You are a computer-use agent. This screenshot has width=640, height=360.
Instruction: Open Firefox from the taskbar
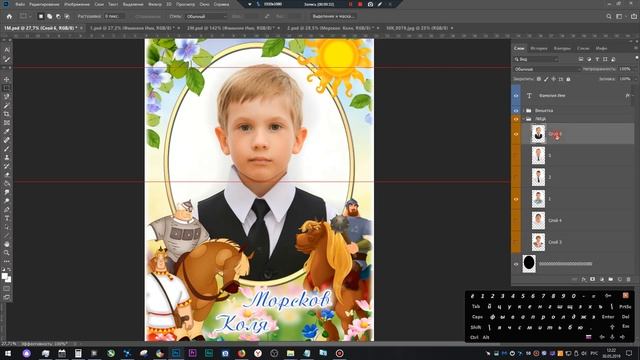pos(242,353)
